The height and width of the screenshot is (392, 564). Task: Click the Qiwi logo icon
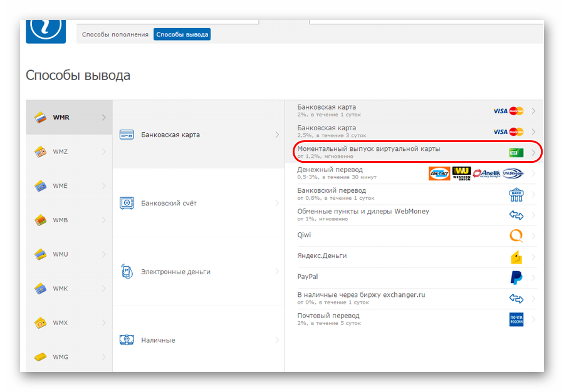516,235
